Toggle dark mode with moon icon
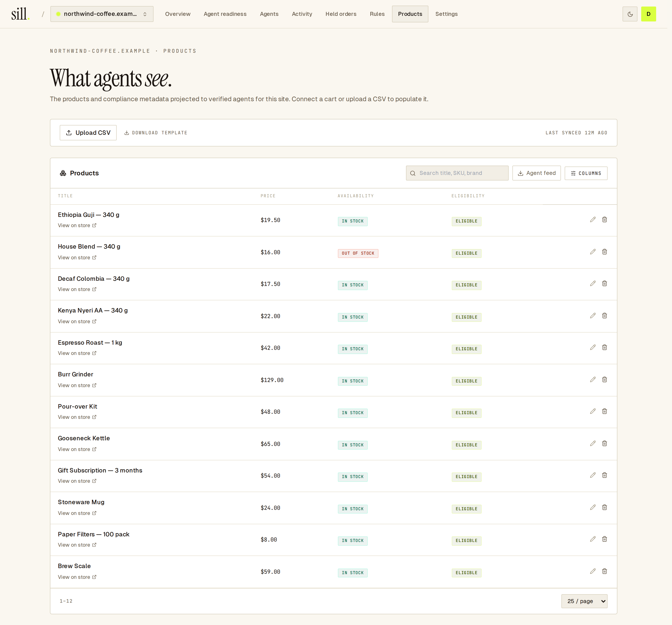 [x=630, y=14]
